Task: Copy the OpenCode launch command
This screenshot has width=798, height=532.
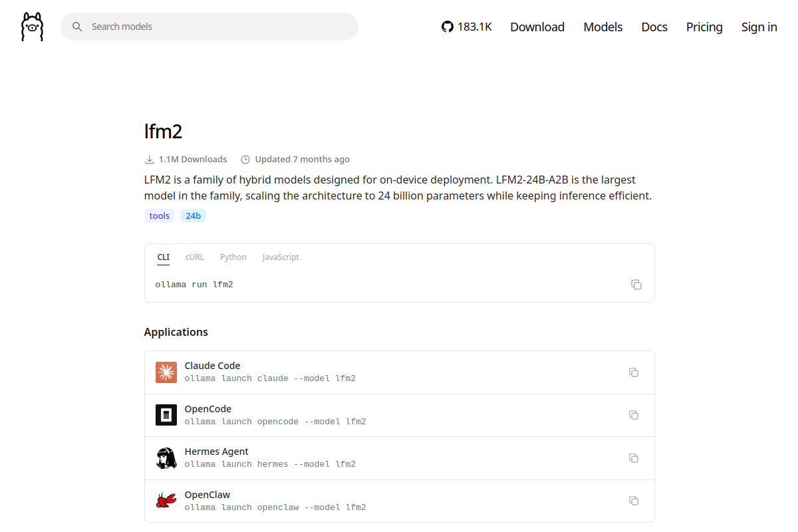Action: 634,415
